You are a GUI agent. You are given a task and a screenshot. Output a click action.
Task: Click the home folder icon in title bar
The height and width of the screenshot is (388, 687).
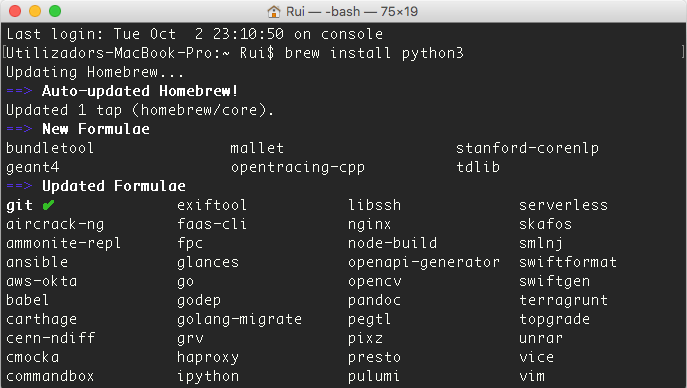coord(274,11)
